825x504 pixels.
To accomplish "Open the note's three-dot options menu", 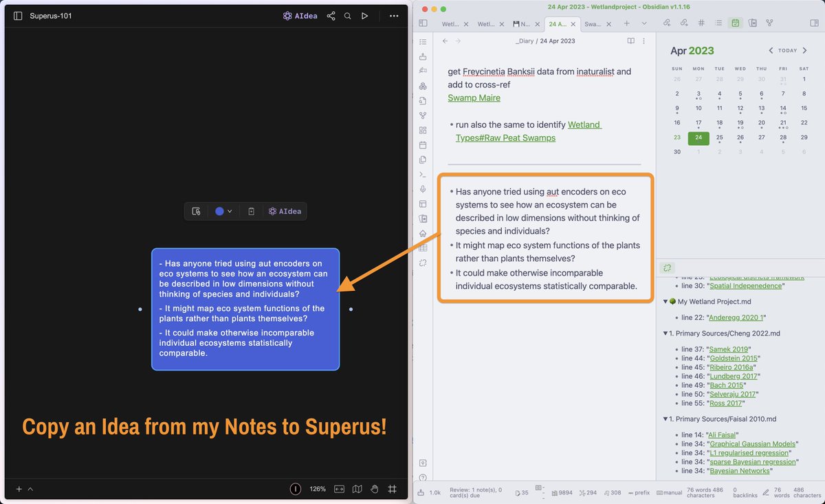I will pyautogui.click(x=644, y=41).
